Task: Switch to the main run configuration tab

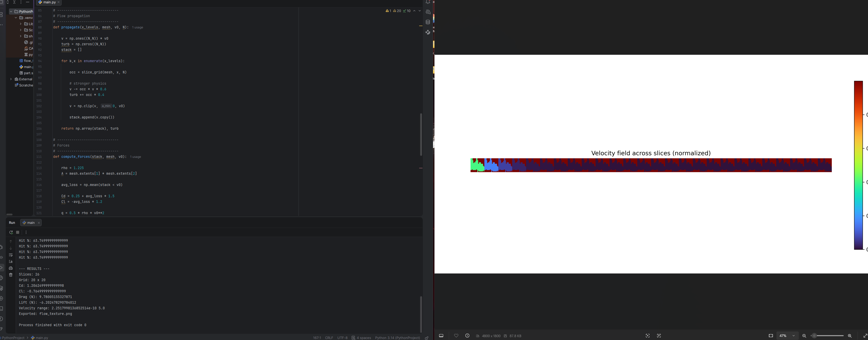Action: coord(31,223)
